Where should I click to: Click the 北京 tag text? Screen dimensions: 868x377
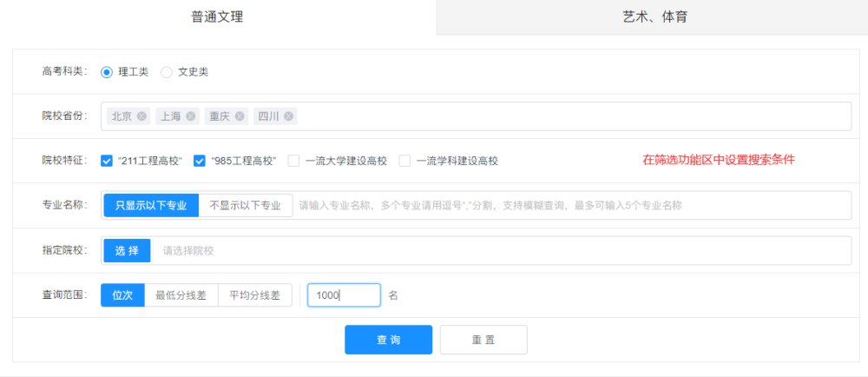[122, 116]
